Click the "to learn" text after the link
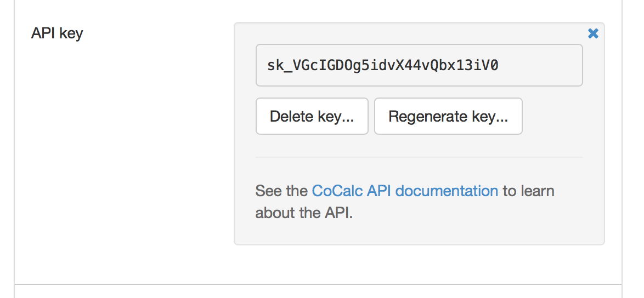 (x=529, y=191)
